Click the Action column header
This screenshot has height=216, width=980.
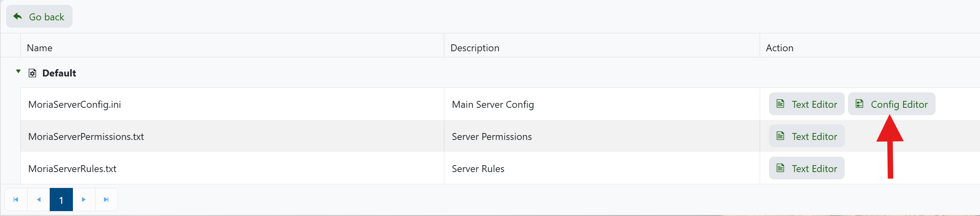pyautogui.click(x=779, y=48)
